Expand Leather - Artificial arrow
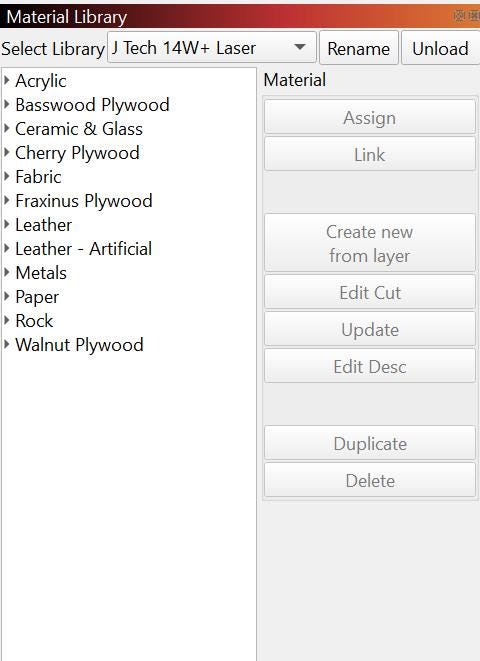 coord(6,249)
